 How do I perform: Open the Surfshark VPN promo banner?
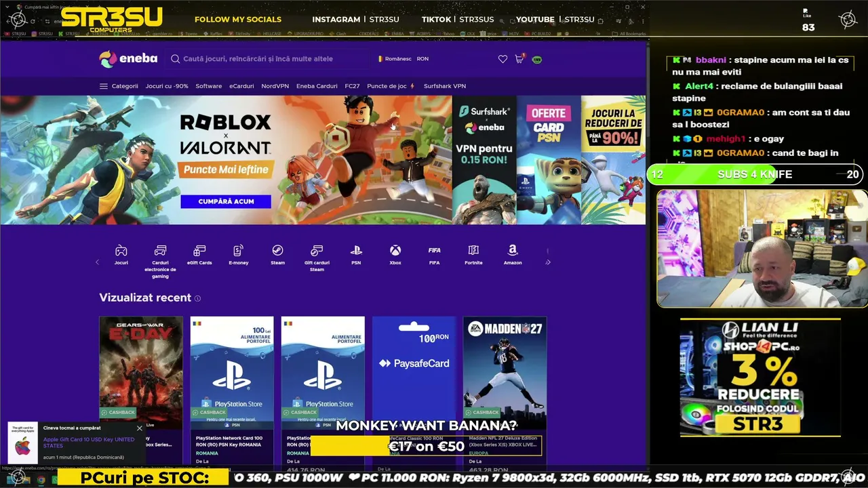point(484,160)
